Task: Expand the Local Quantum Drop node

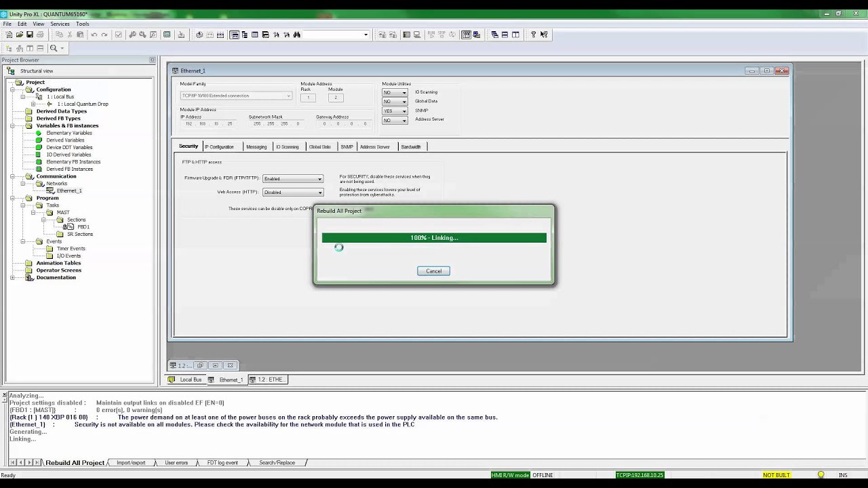Action: pyautogui.click(x=33, y=104)
